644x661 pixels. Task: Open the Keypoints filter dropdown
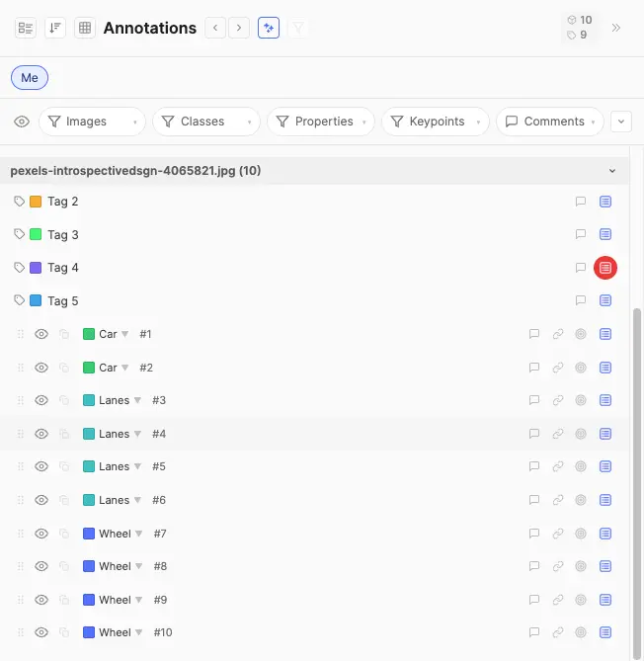(436, 122)
